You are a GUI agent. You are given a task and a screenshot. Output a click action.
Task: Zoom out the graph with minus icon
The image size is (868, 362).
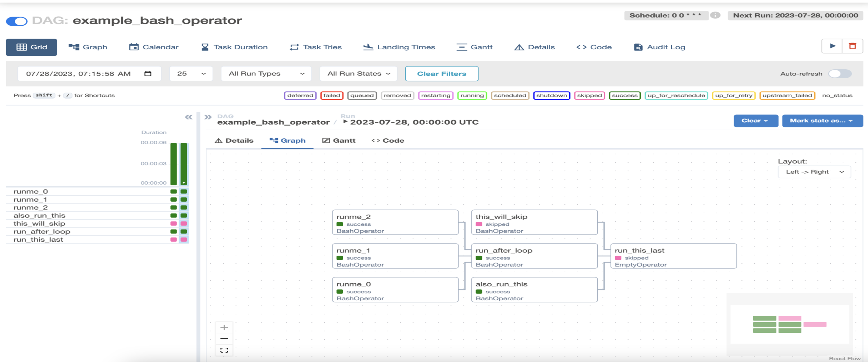[224, 338]
